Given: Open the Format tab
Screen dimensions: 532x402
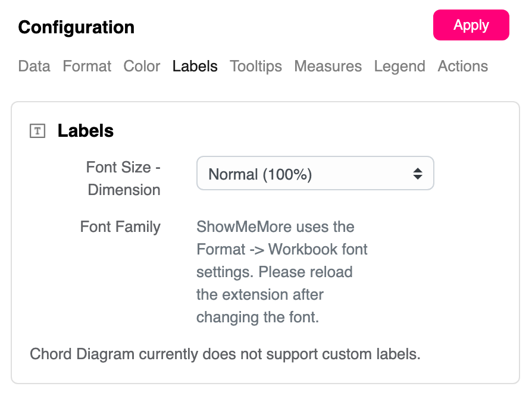Looking at the screenshot, I should pyautogui.click(x=87, y=66).
